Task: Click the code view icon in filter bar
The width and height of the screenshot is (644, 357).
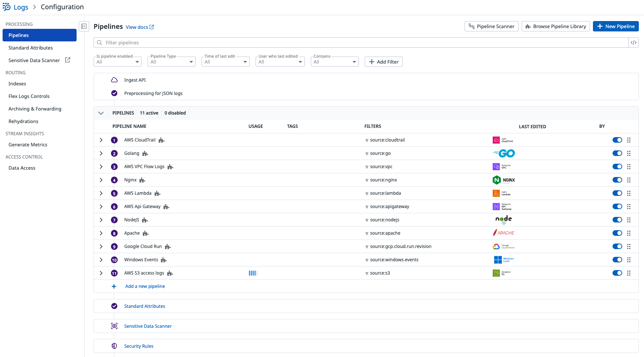Action: [x=634, y=42]
